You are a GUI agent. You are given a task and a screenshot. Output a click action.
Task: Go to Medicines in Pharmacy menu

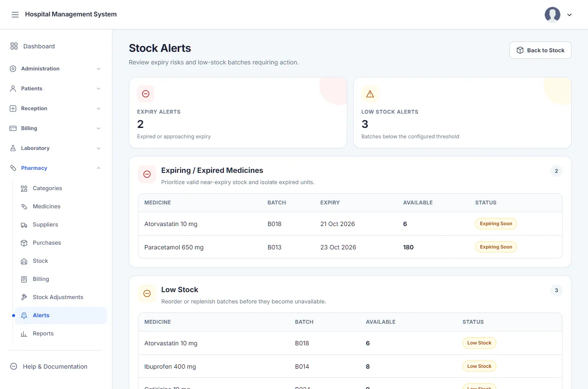[61, 207]
